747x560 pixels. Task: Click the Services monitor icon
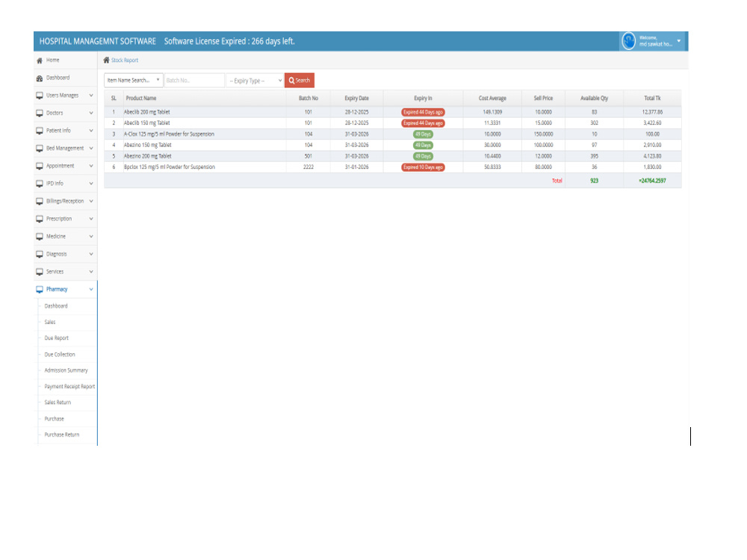coord(40,272)
